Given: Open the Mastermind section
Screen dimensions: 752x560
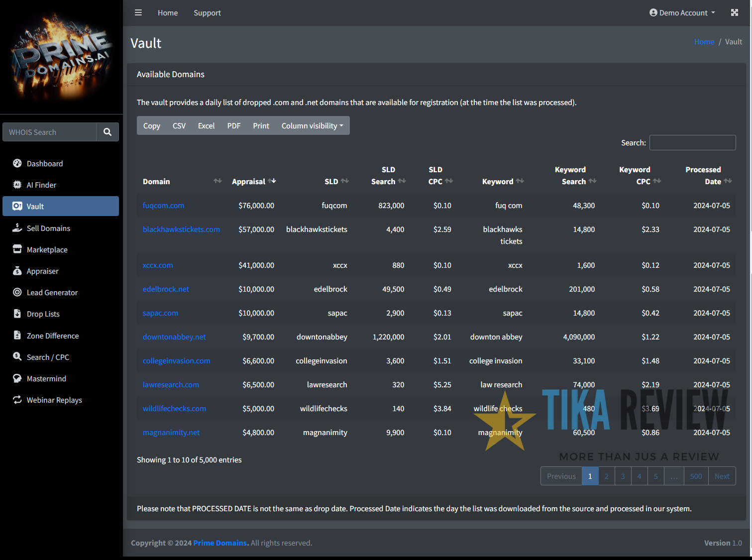Looking at the screenshot, I should (x=46, y=378).
